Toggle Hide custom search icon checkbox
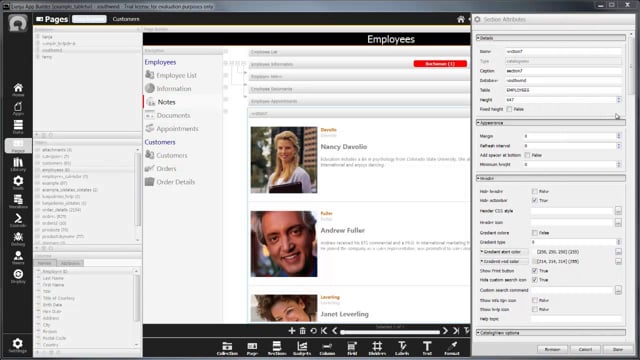The width and height of the screenshot is (640, 360). click(x=534, y=280)
